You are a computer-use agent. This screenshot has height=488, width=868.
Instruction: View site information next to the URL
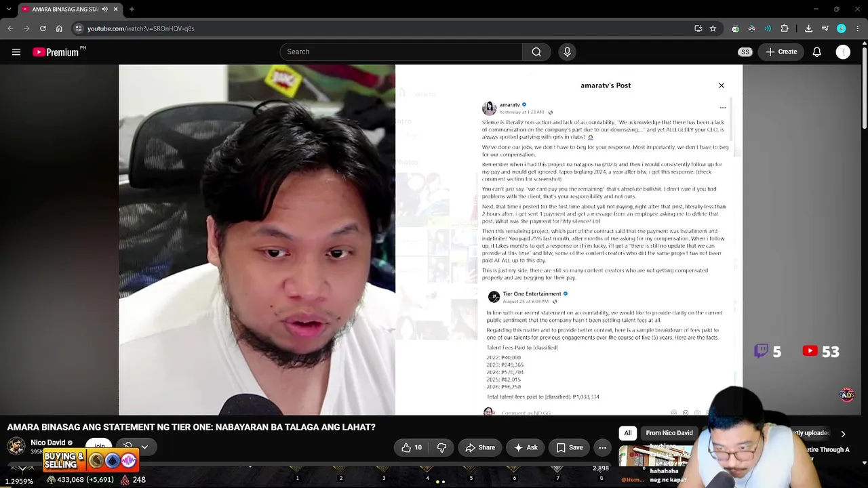79,28
